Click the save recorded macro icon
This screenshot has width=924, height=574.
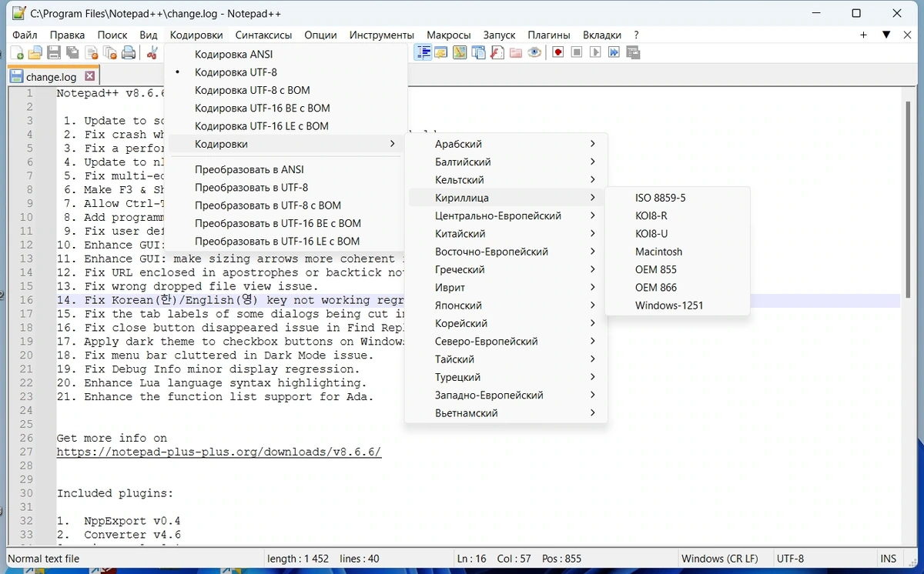coord(633,53)
